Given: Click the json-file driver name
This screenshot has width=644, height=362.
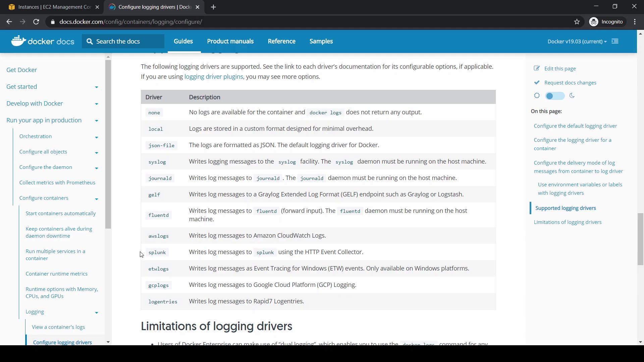Looking at the screenshot, I should [x=161, y=145].
